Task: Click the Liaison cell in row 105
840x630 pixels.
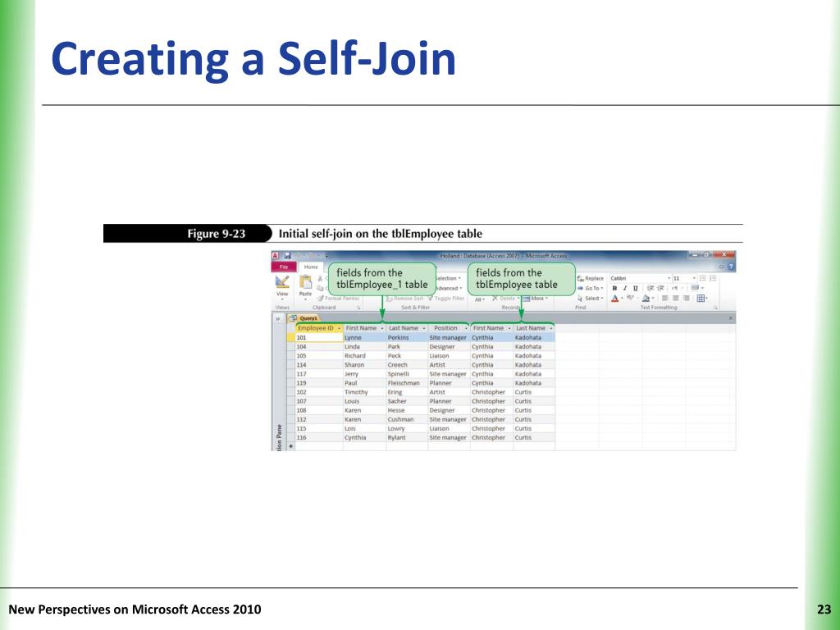Action: [x=449, y=356]
